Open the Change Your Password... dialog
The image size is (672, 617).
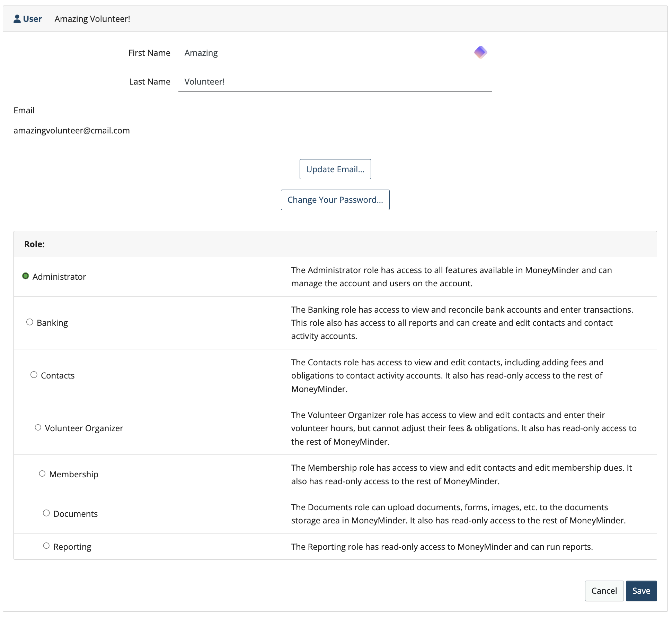coord(335,200)
